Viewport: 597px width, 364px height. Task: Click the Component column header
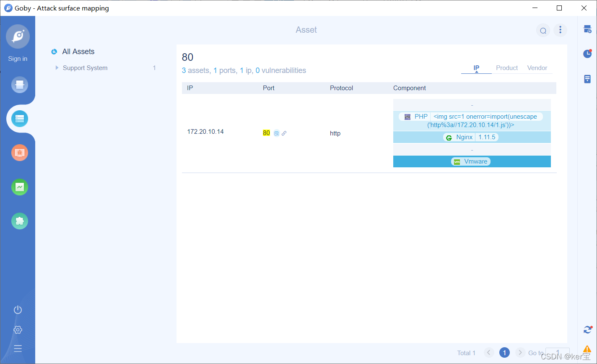pos(410,88)
